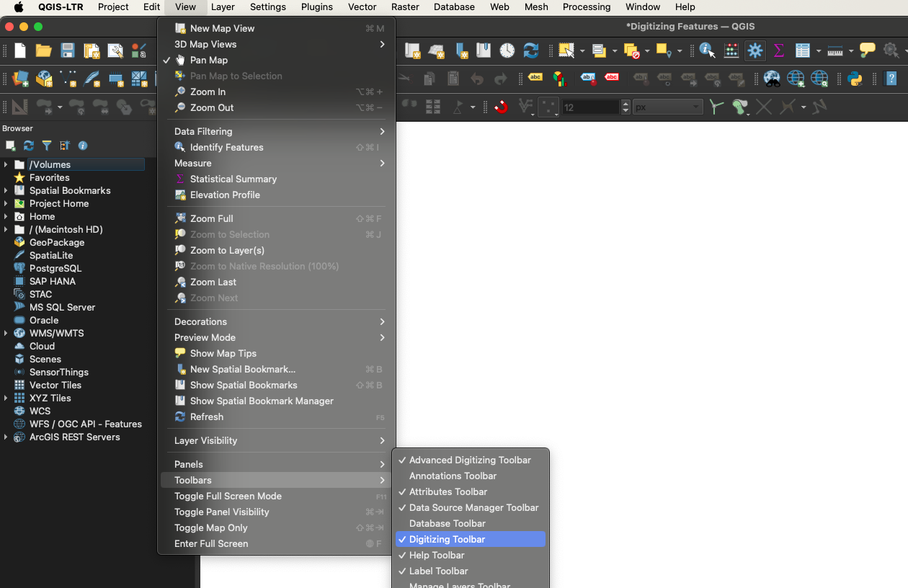Screen dimensions: 908x588
Task: Toggle Browser properties info icon
Action: 83,146
